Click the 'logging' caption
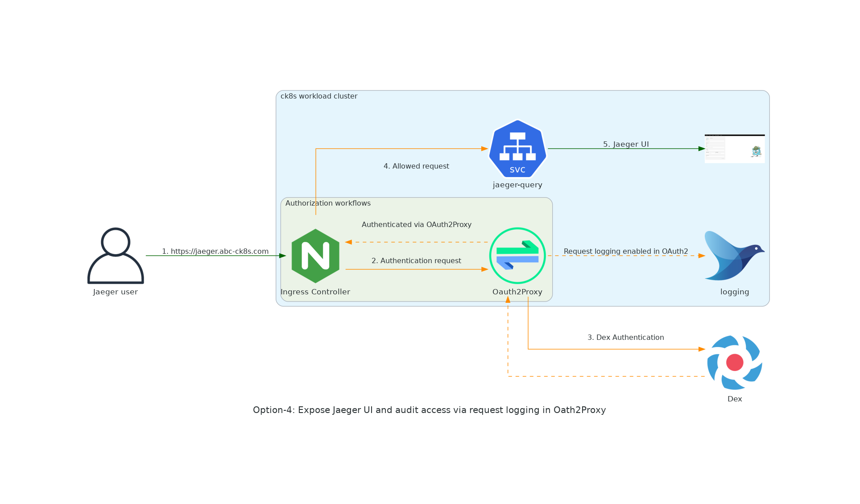860x504 pixels. pos(735,292)
